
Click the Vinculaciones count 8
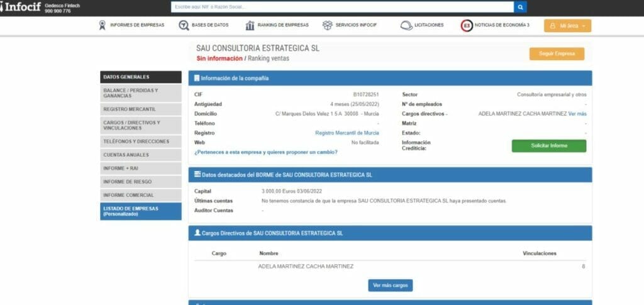(x=583, y=267)
